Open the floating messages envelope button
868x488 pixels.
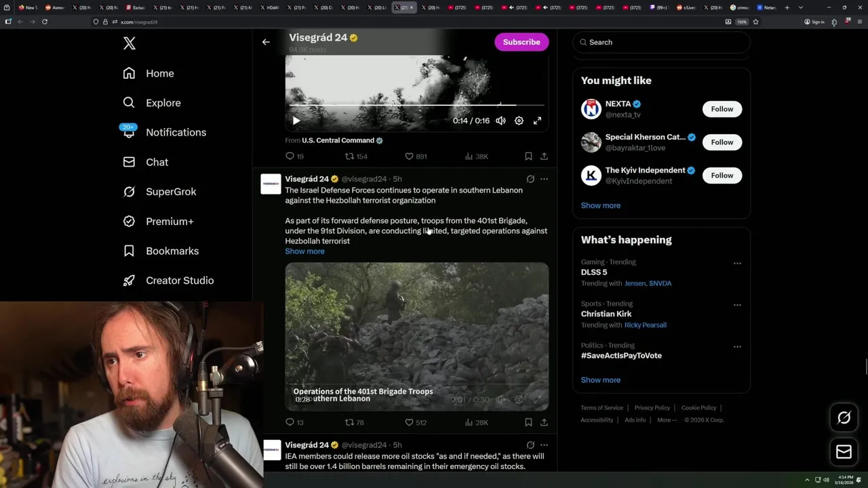tap(844, 452)
